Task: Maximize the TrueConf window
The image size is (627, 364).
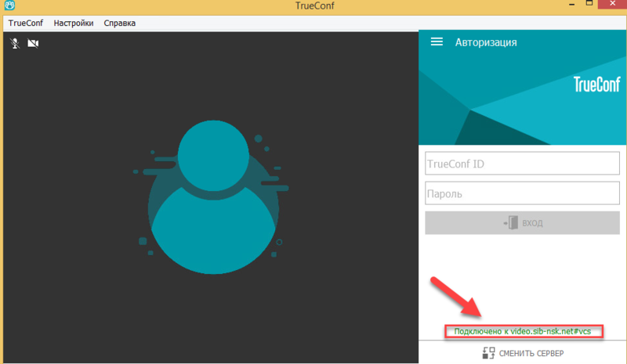Action: (589, 4)
